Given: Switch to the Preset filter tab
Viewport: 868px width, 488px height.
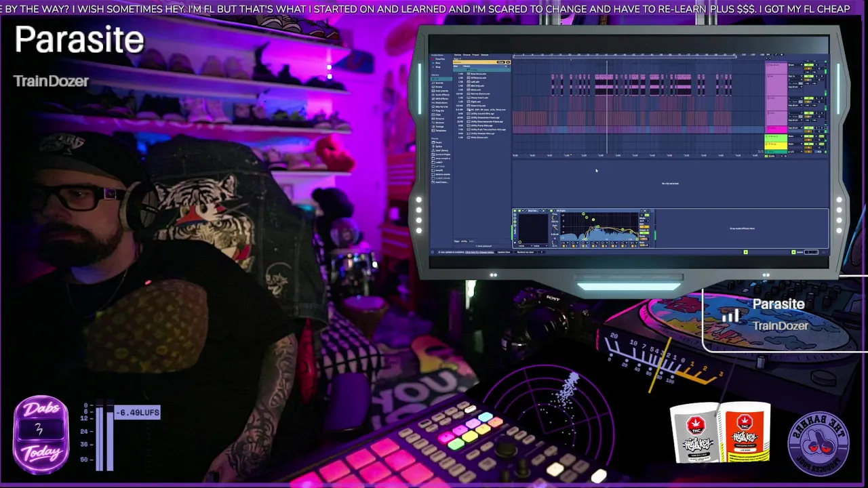Looking at the screenshot, I should (475, 55).
